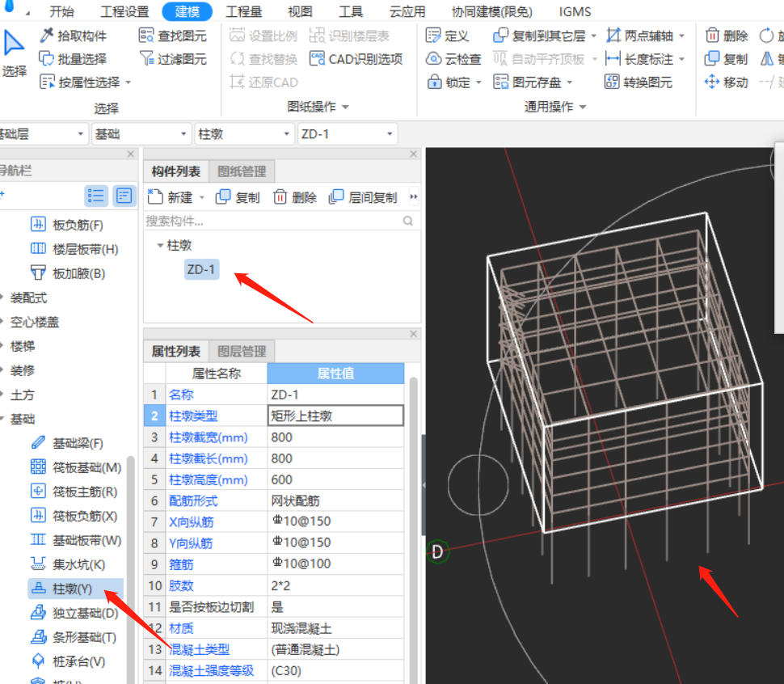Click 材质 value 现浇混凝土

click(x=335, y=628)
